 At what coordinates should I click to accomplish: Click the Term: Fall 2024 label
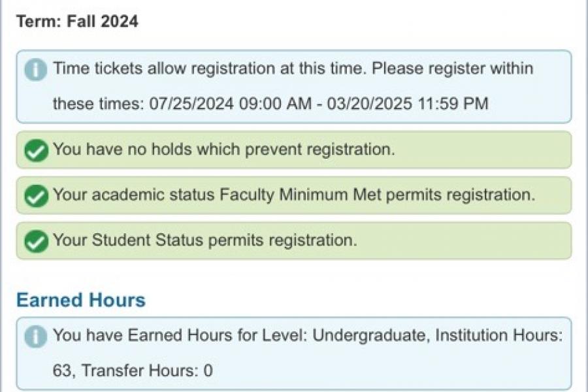77,21
